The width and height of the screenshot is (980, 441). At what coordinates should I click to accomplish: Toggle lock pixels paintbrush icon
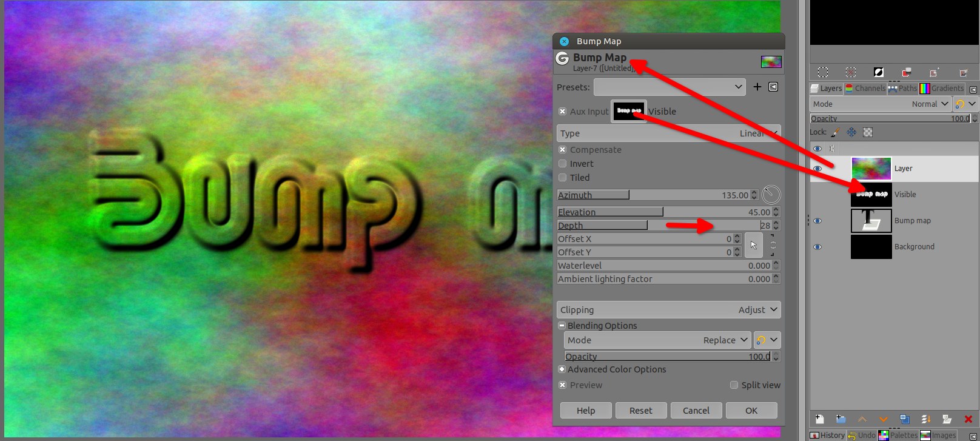point(835,132)
